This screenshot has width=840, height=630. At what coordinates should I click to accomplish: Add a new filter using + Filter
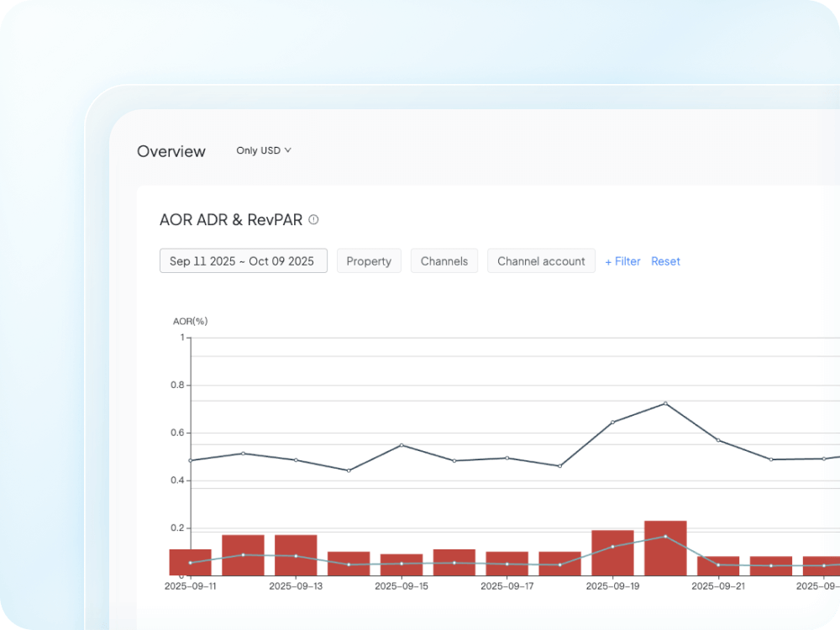tap(622, 261)
